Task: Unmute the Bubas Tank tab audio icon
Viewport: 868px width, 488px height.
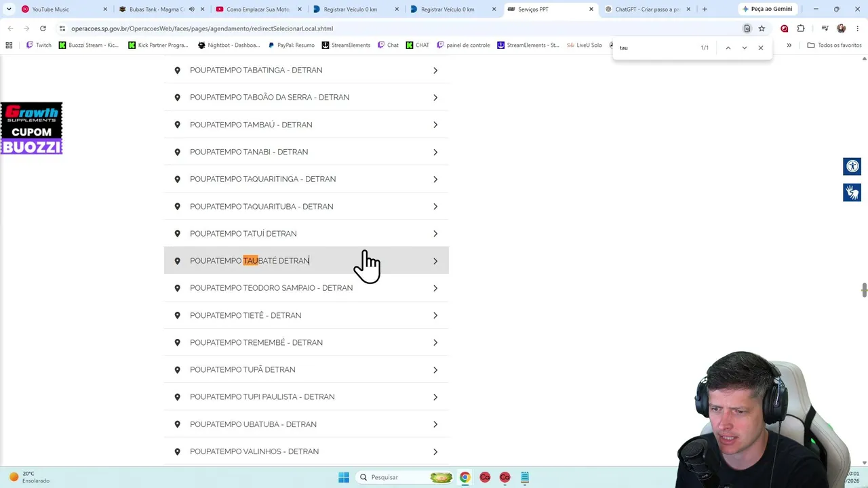Action: (x=191, y=9)
